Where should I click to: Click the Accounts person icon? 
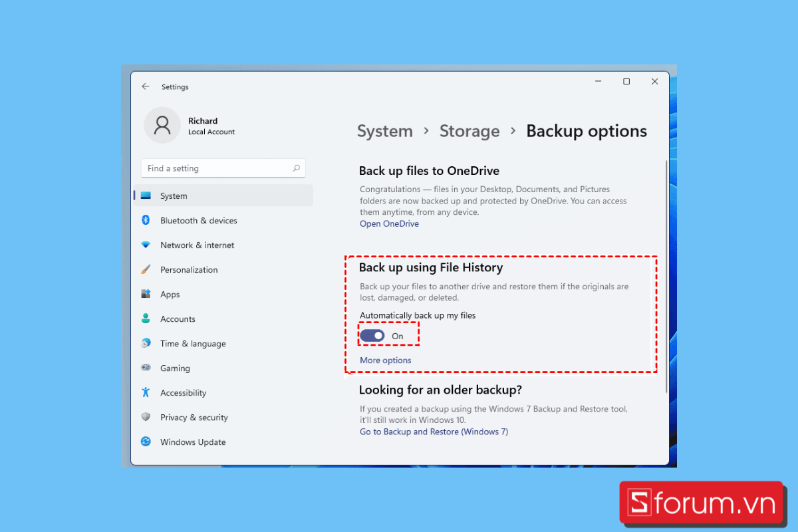coord(146,319)
